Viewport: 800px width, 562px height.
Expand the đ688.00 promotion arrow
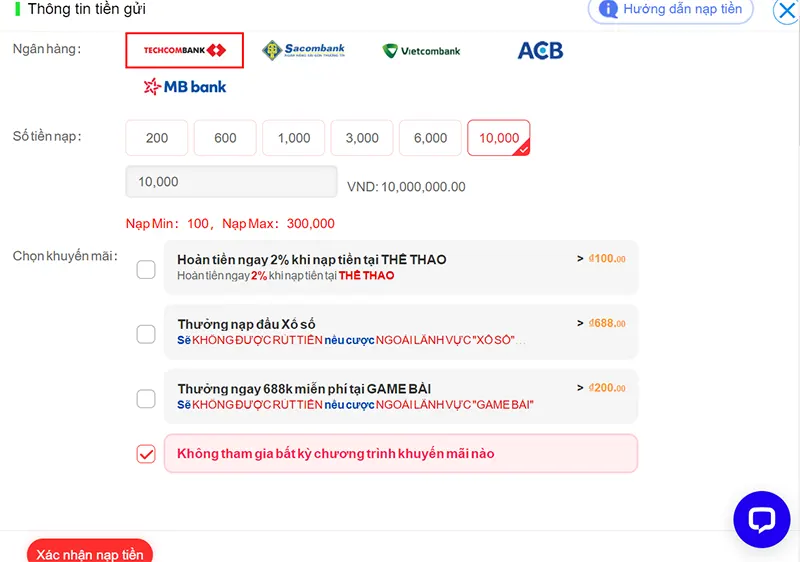[x=580, y=323]
